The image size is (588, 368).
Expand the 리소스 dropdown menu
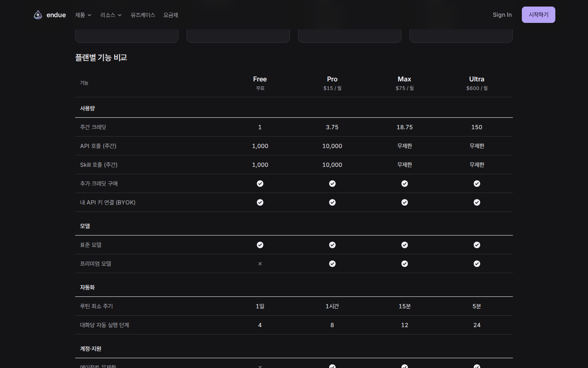111,15
